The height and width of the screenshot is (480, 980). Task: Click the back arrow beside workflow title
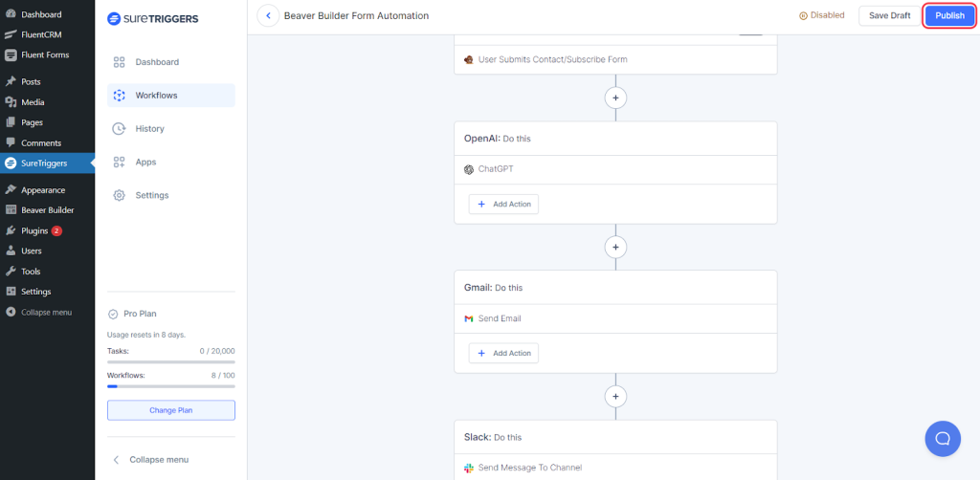(x=268, y=15)
